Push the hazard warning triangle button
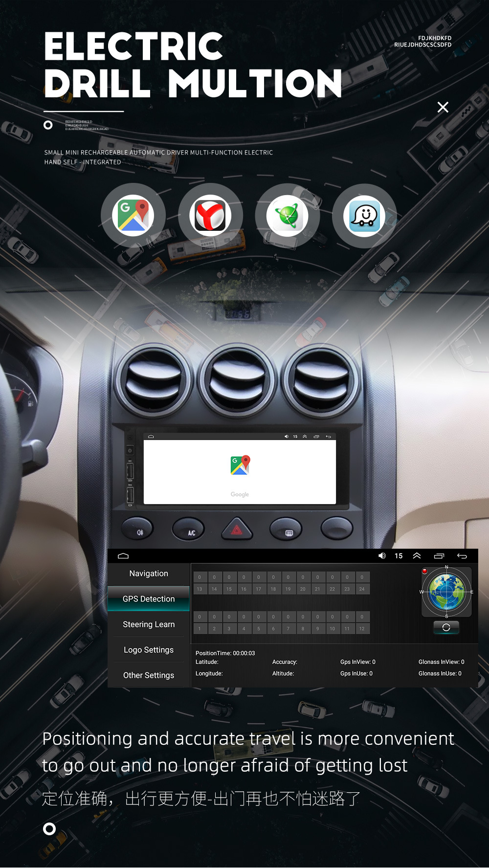The width and height of the screenshot is (489, 868). tap(237, 530)
